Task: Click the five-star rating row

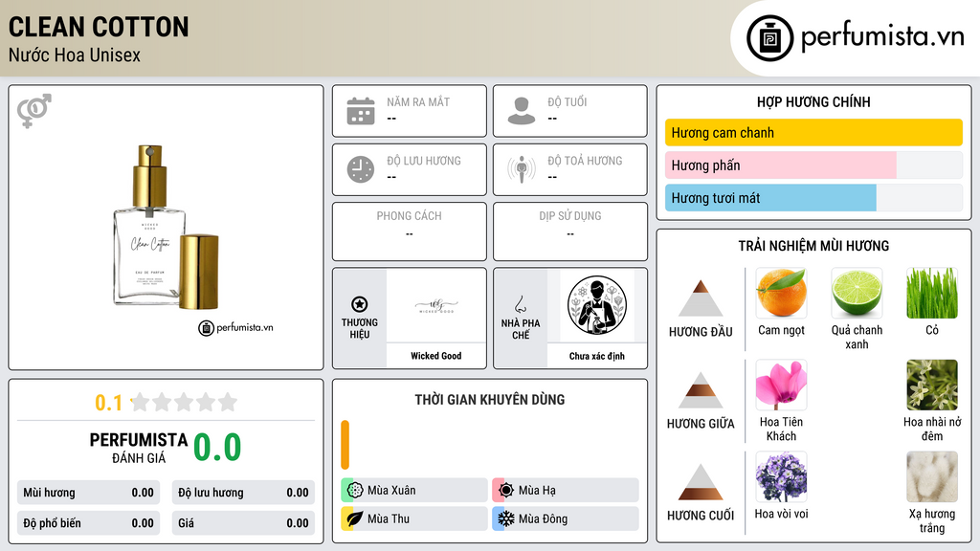Action: point(184,402)
